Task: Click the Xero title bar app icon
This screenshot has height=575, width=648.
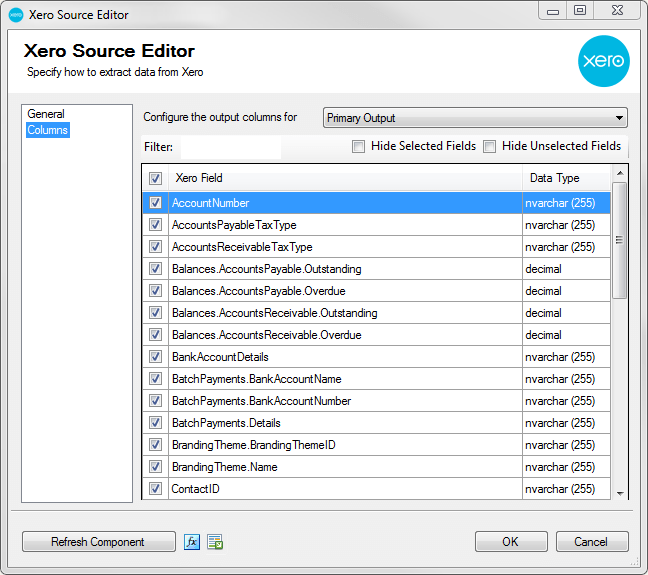Action: 16,15
